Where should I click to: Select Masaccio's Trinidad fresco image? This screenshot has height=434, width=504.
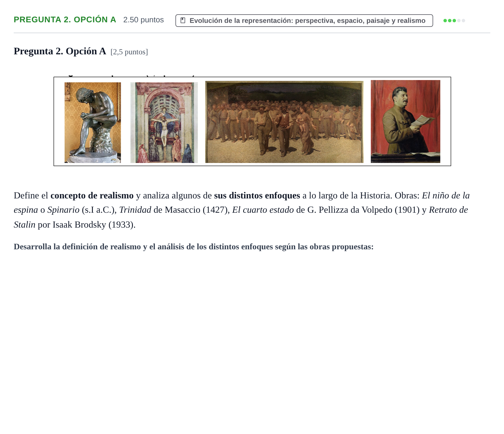(x=164, y=123)
